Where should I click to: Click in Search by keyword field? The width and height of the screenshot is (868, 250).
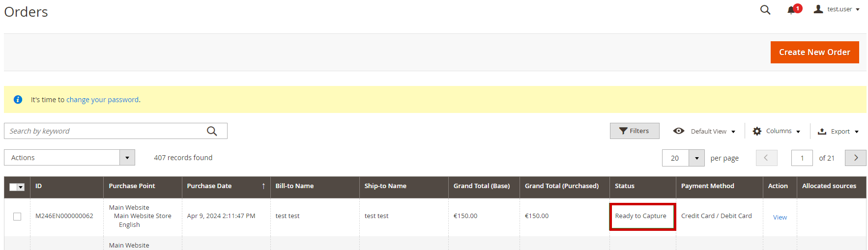(106, 131)
